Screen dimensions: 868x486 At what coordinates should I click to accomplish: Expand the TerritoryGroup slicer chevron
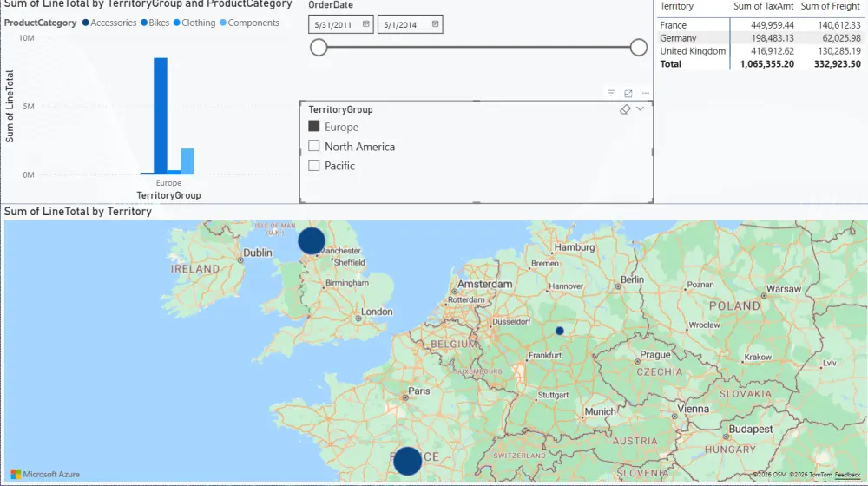(x=640, y=109)
